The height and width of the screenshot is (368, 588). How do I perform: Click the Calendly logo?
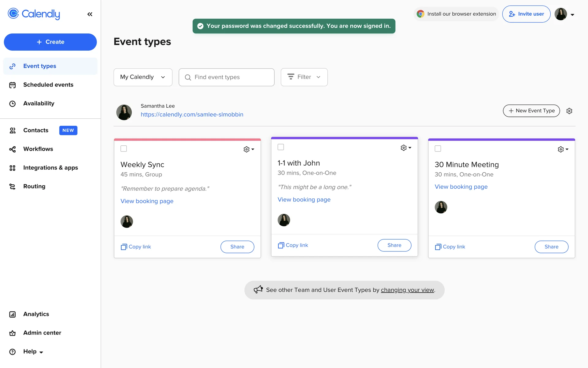34,14
